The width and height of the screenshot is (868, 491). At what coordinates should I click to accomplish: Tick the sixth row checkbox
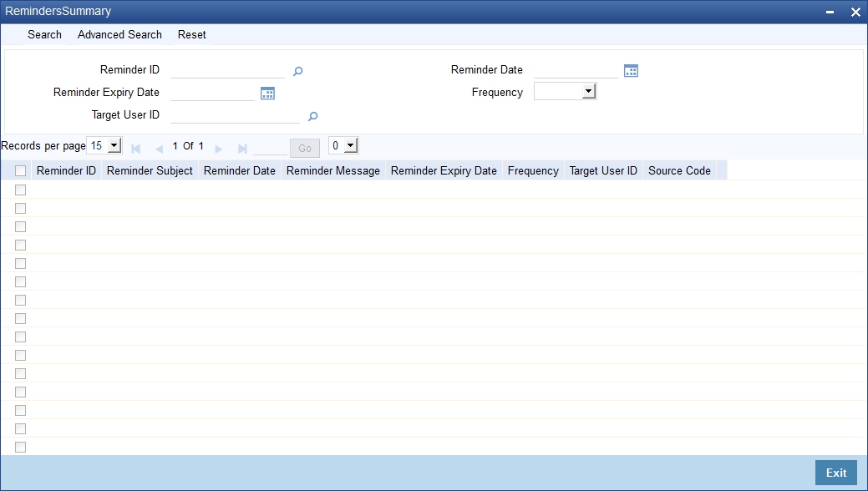[x=21, y=281]
